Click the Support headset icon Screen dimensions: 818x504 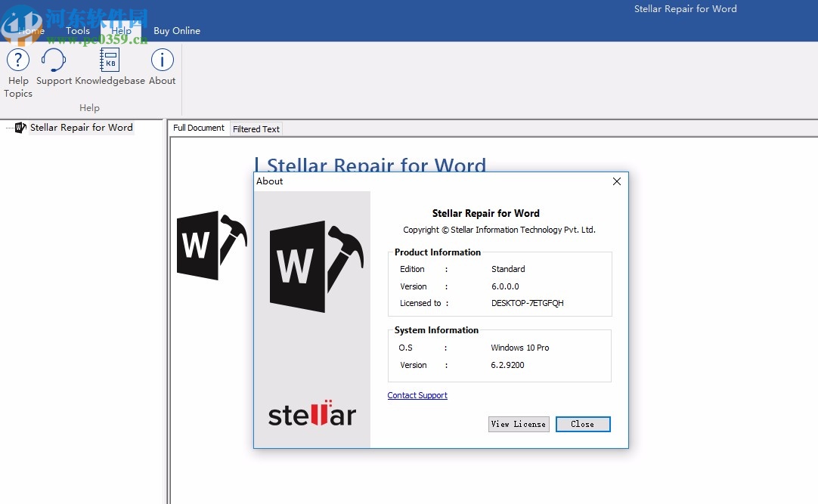54,60
